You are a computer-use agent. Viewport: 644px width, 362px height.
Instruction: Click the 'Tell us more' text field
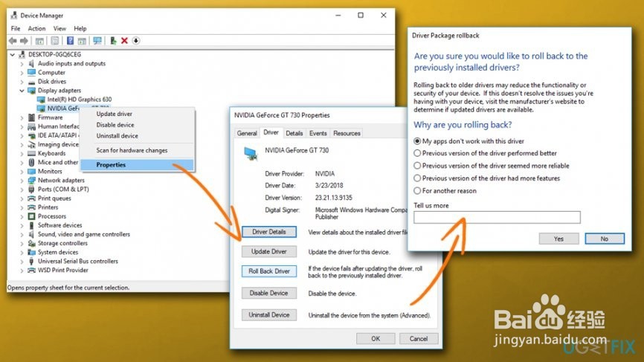(497, 218)
